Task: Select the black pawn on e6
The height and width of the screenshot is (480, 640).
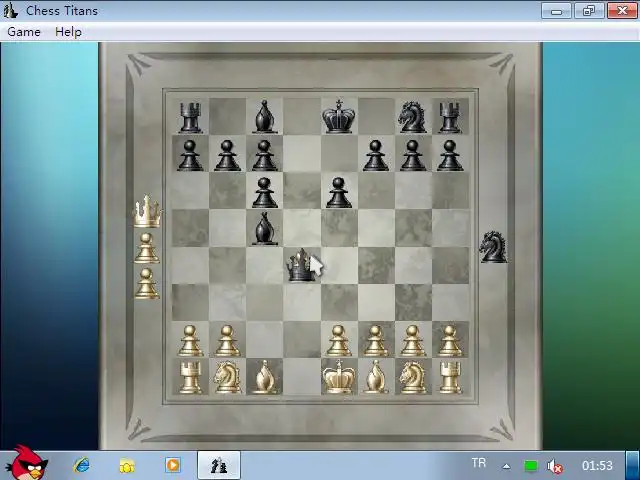Action: [x=338, y=192]
